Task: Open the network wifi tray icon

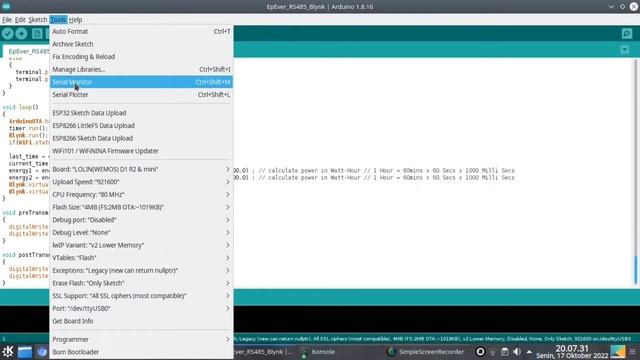Action: tap(493, 352)
